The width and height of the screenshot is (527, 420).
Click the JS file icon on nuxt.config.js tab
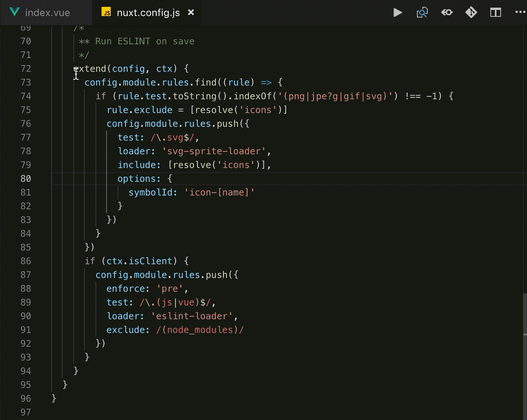(106, 13)
